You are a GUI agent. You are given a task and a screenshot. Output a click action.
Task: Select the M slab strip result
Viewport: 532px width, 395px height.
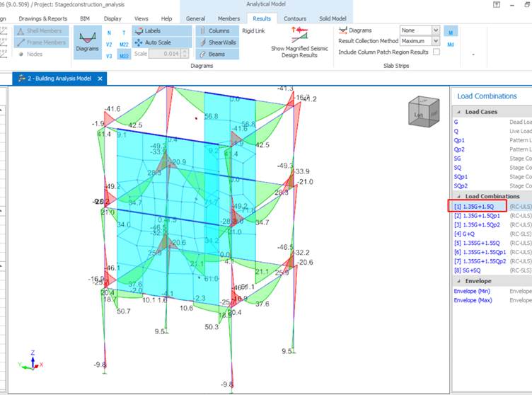point(451,33)
